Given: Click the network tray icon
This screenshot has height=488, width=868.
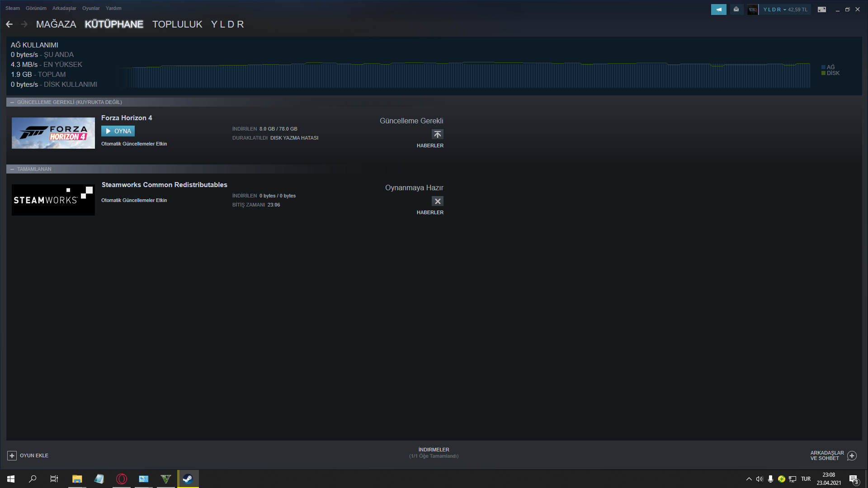Looking at the screenshot, I should click(793, 479).
